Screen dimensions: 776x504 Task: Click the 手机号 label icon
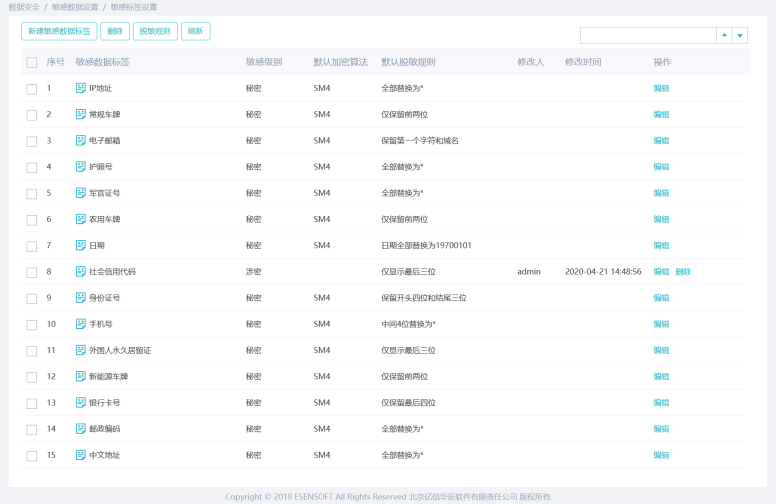pos(81,324)
